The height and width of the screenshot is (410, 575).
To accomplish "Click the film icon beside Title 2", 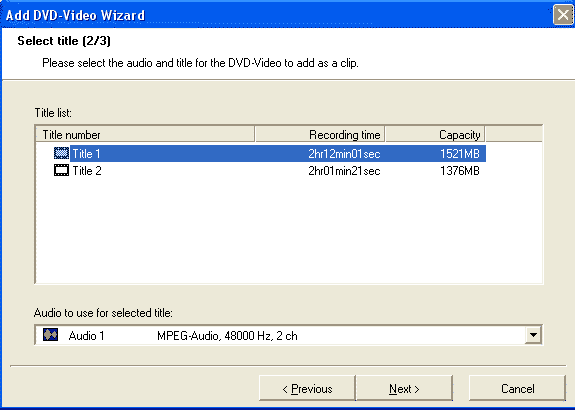I will click(x=61, y=171).
